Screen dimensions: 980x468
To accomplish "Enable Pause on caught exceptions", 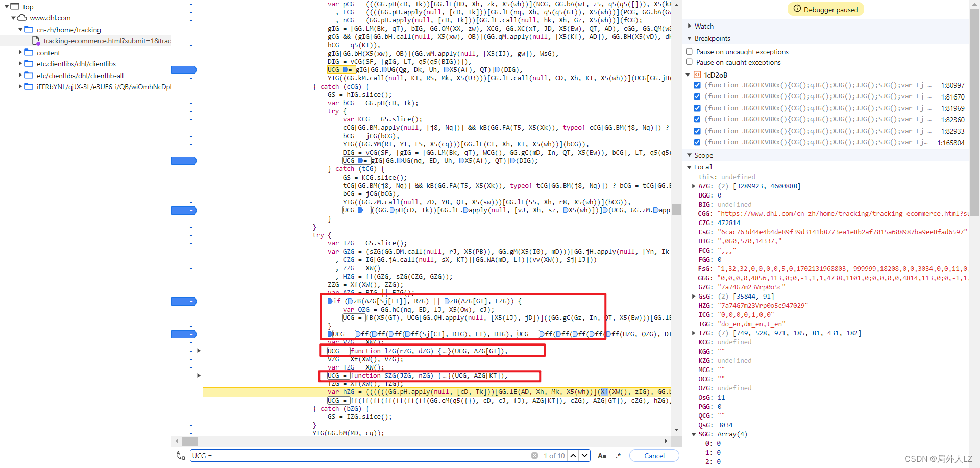I will coord(690,62).
